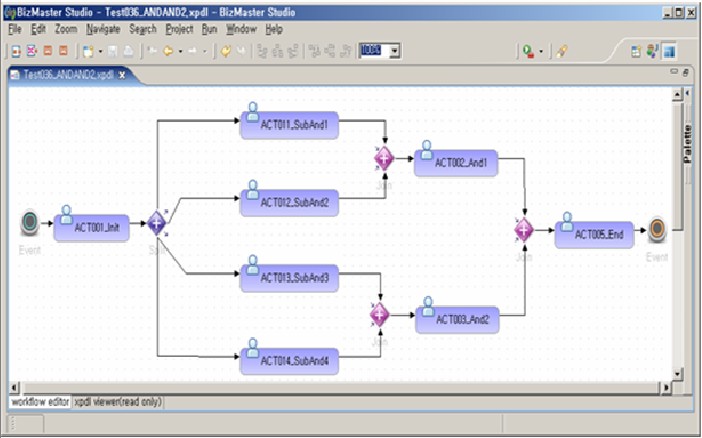Viewport: 702px width, 438px height.
Task: Click the first toolbar icon with blue page
Action: coord(16,51)
